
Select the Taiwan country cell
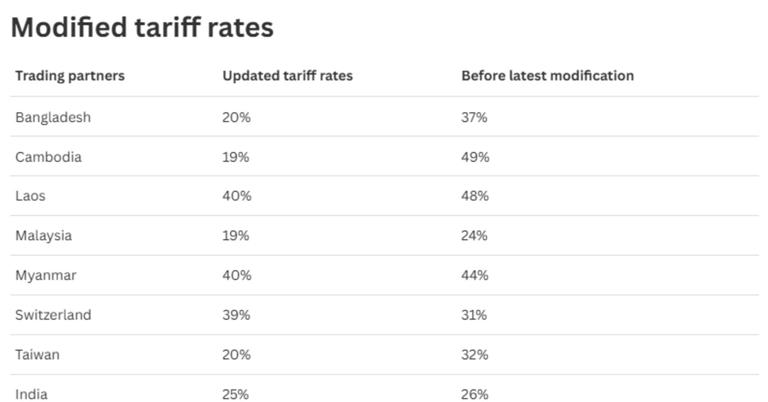tap(37, 355)
